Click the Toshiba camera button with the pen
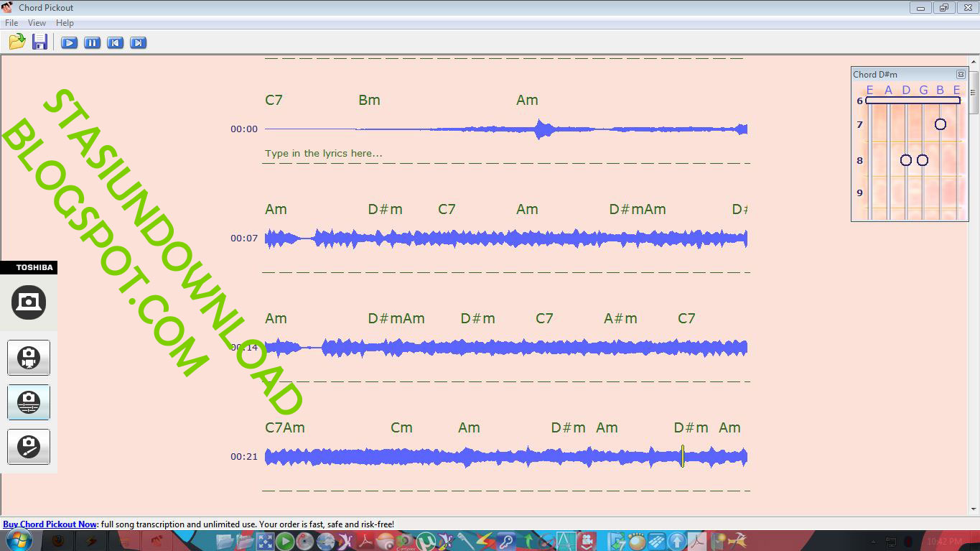 click(29, 446)
